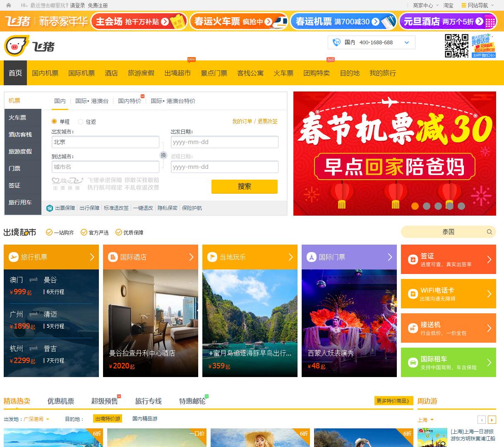Expand the 网站导航 dropdown
504x447 pixels.
pyautogui.click(x=492, y=5)
